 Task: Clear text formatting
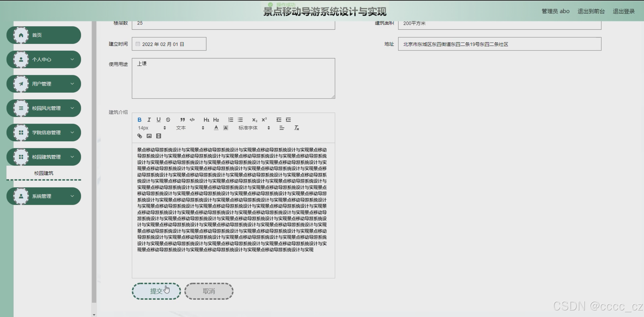pyautogui.click(x=296, y=128)
